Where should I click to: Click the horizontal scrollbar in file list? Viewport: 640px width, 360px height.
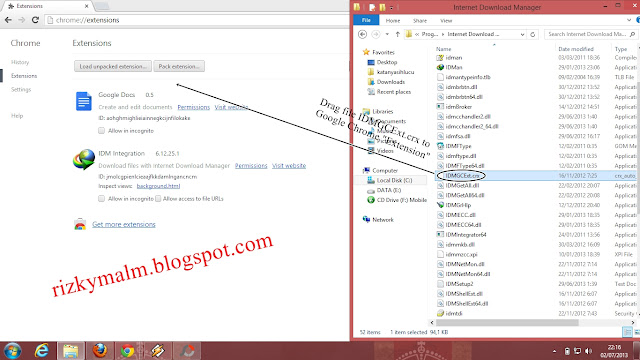(506, 322)
